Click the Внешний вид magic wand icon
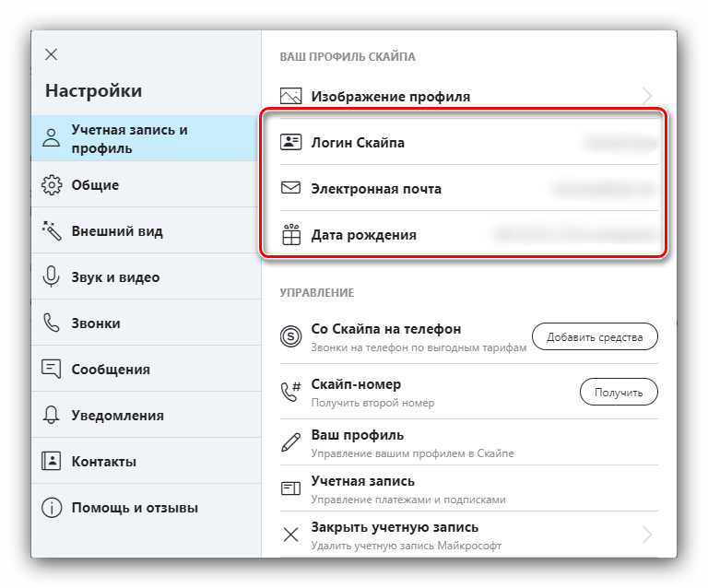Image resolution: width=708 pixels, height=588 pixels. 52,231
